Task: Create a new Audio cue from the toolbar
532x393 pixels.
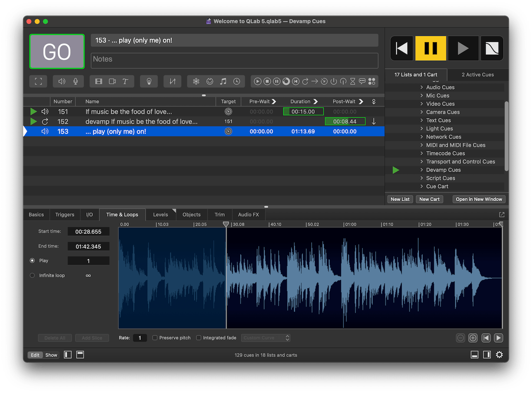Action: 63,81
